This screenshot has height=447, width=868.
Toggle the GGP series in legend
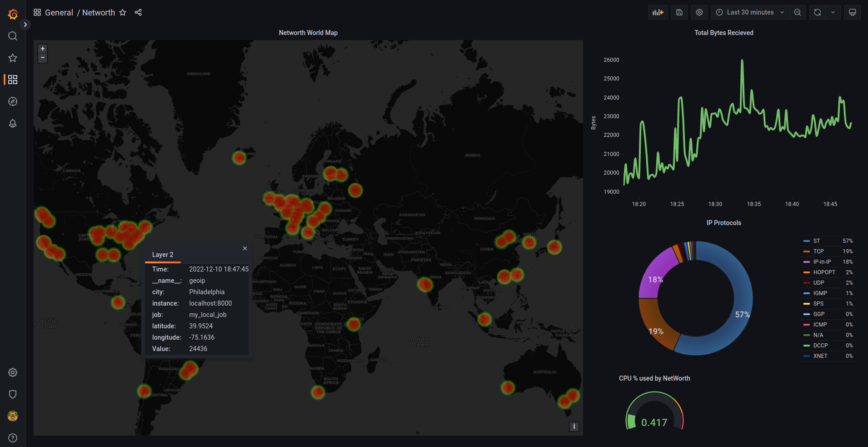pos(819,314)
